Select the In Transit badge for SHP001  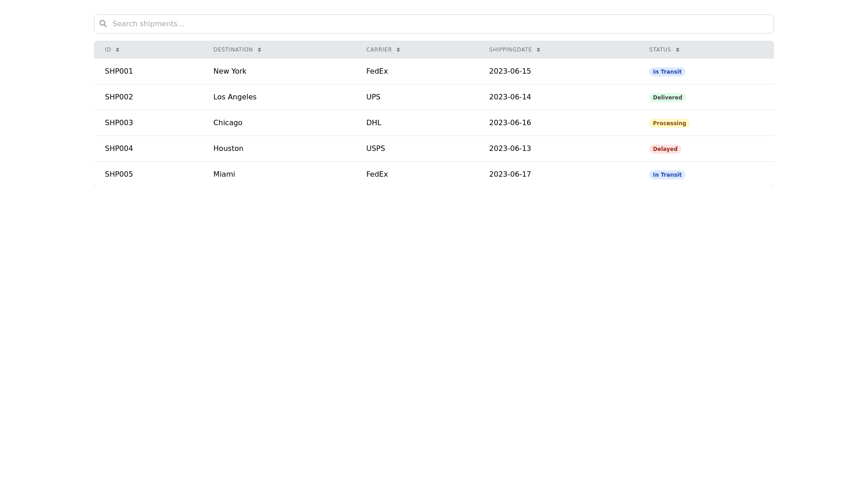point(667,72)
